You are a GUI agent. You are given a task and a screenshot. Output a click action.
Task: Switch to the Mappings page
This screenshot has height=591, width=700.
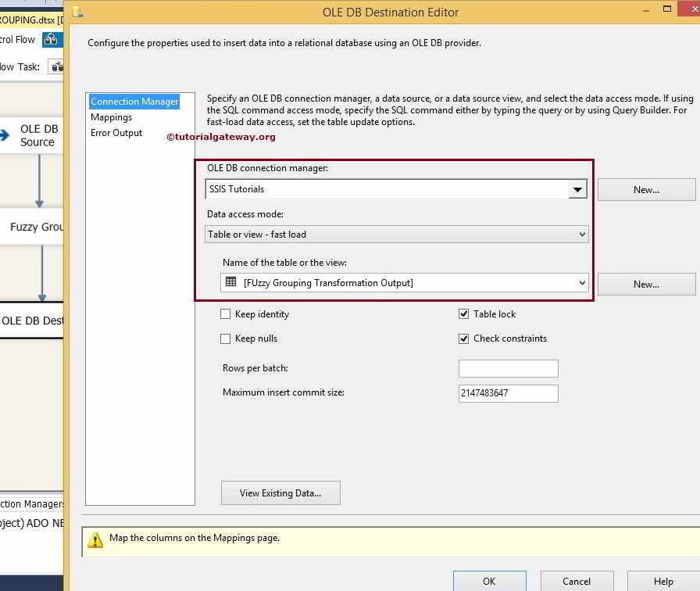click(x=111, y=117)
